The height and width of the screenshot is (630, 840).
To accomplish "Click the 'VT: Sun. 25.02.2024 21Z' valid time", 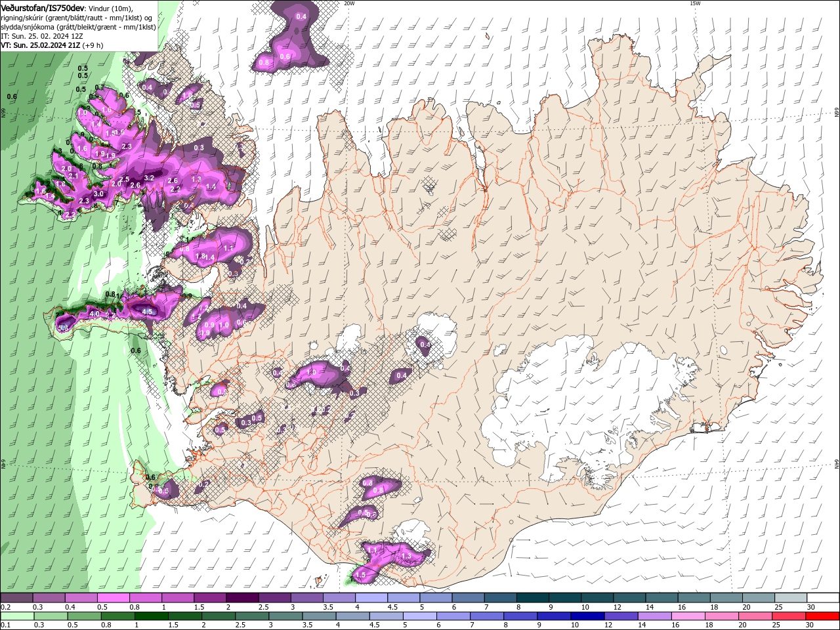I will pos(41,45).
